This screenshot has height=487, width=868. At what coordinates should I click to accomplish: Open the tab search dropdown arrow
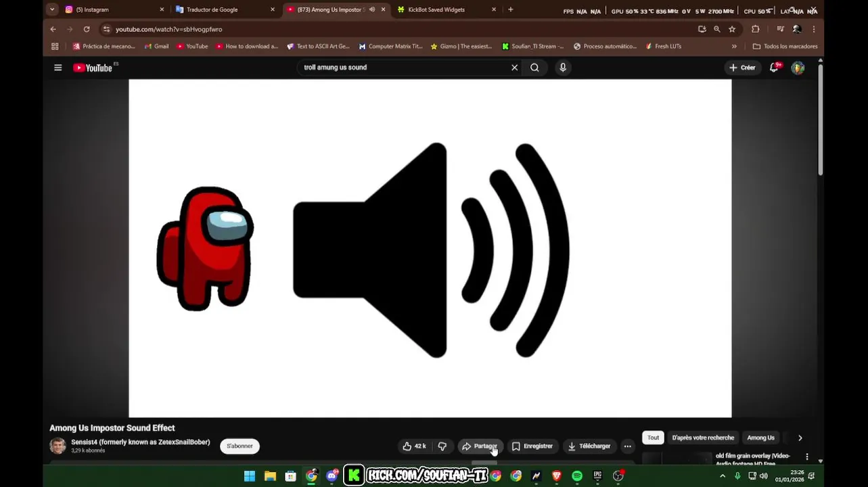pyautogui.click(x=52, y=9)
